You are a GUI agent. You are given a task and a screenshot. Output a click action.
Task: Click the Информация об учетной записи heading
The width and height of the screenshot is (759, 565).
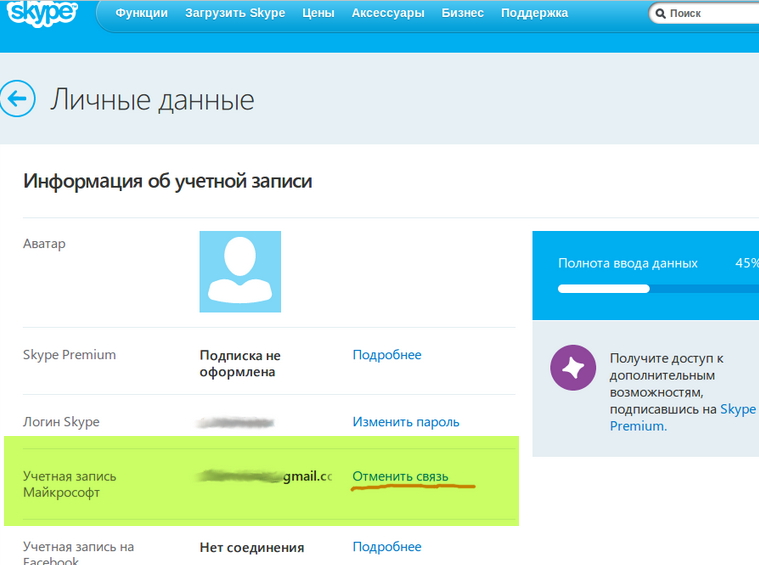coord(167,181)
